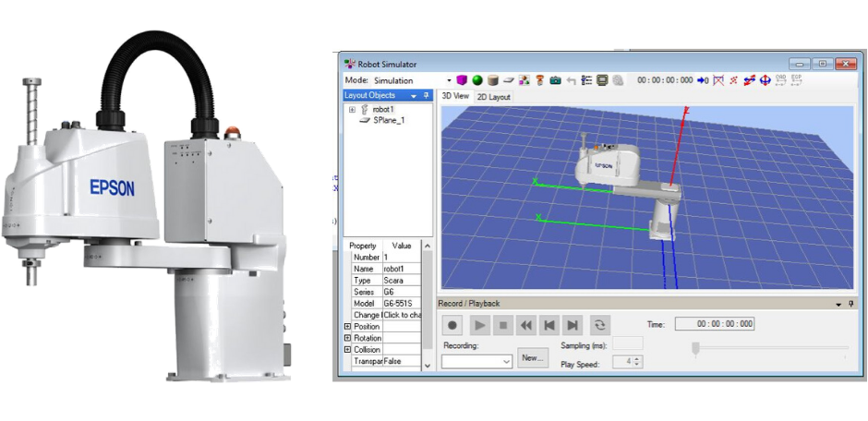Image resolution: width=868 pixels, height=421 pixels.
Task: Open the Mode dropdown showing Simulation
Action: 449,80
